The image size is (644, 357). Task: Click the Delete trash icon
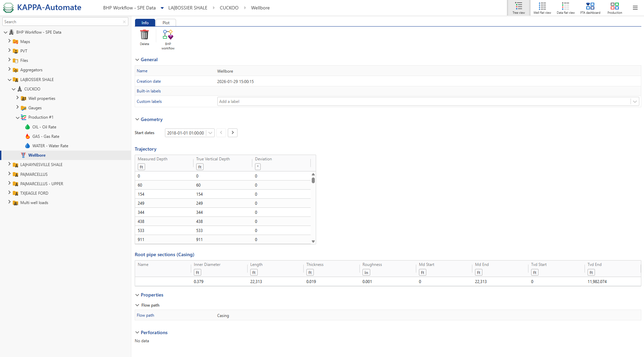[144, 35]
